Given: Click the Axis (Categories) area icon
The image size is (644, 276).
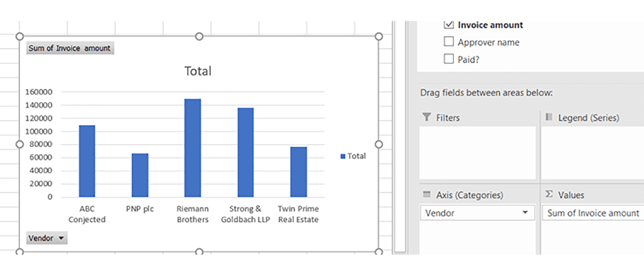Looking at the screenshot, I should point(427,194).
